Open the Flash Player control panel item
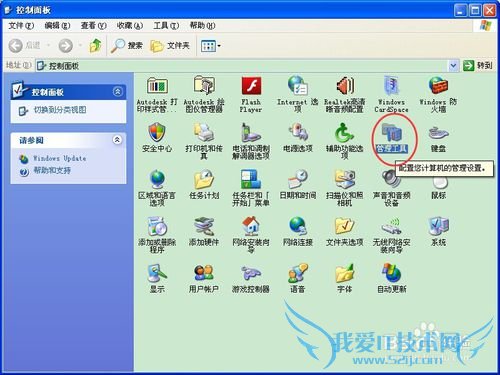Image resolution: width=500 pixels, height=375 pixels. [251, 86]
